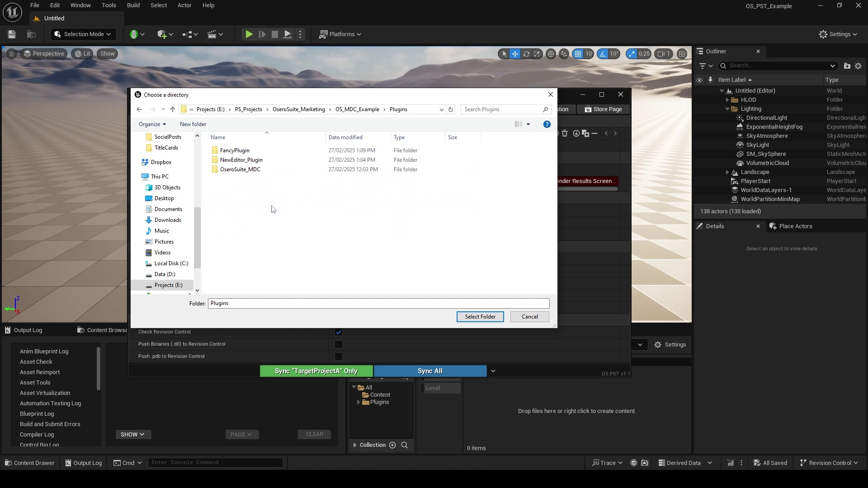Open the viewport hamburger options menu
Screen dimensions: 868x488
pyautogui.click(x=12, y=54)
